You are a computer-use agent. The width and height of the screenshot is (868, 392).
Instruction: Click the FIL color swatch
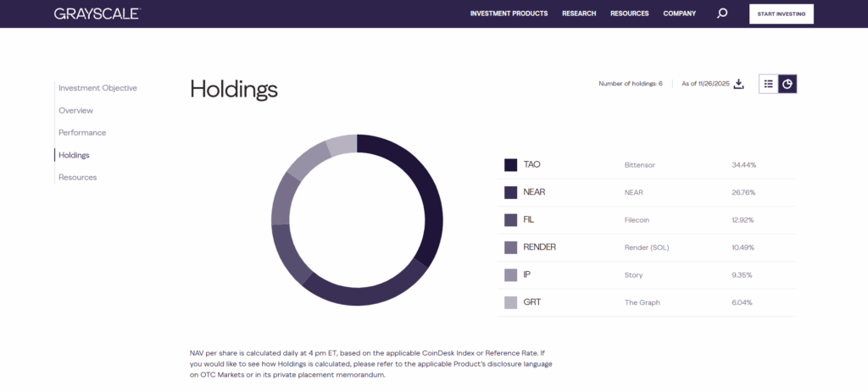tap(510, 220)
